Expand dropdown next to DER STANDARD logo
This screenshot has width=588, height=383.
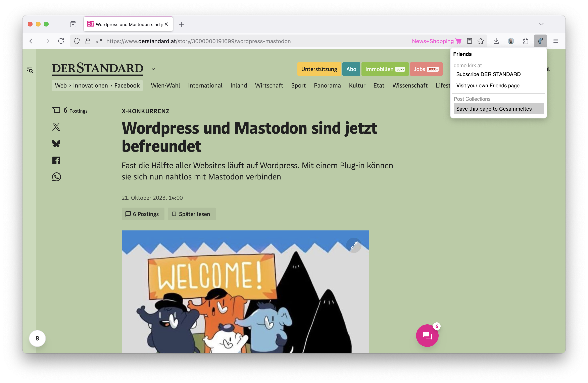click(x=153, y=69)
